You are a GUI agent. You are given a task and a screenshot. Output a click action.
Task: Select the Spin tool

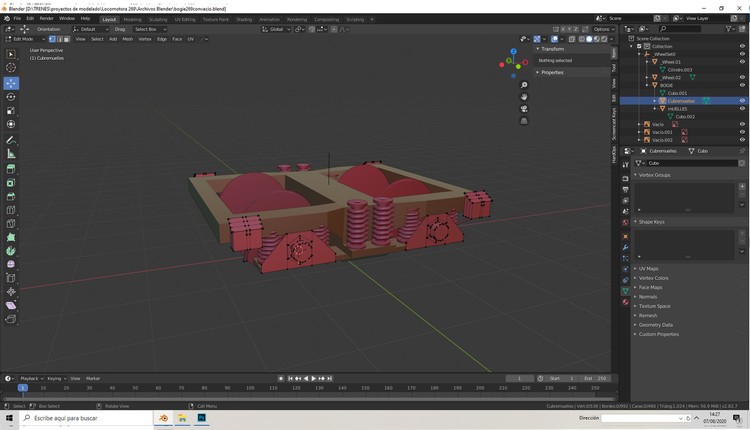11,251
